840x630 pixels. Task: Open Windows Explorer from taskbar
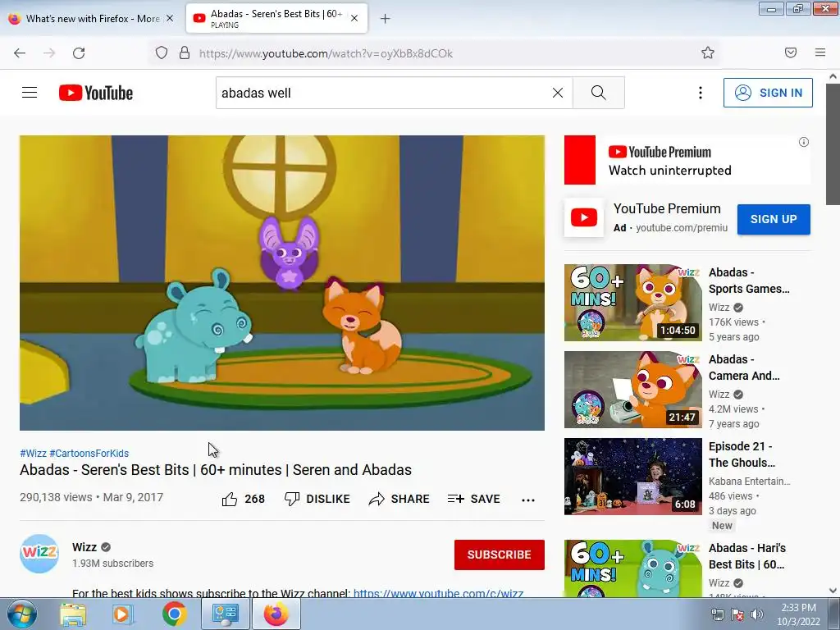pyautogui.click(x=73, y=614)
